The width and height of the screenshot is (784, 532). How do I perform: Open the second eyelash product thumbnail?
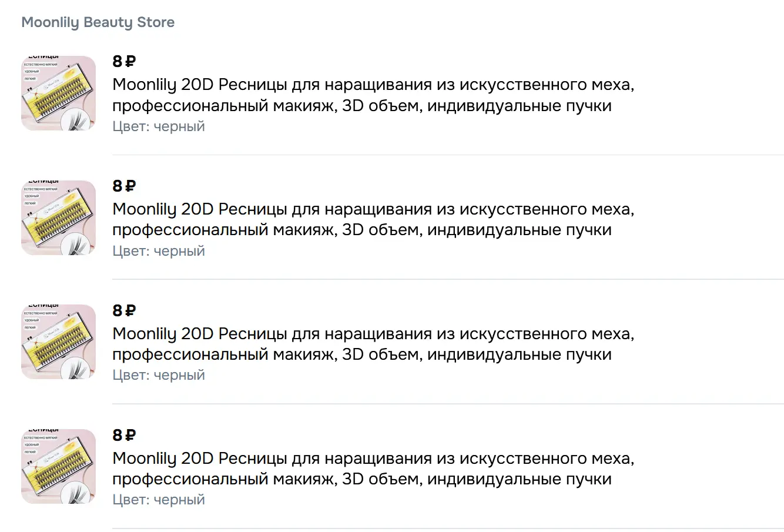coord(58,218)
